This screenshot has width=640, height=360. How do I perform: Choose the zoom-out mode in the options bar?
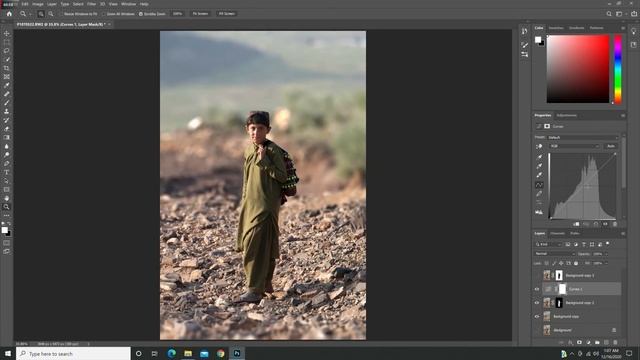(x=51, y=14)
